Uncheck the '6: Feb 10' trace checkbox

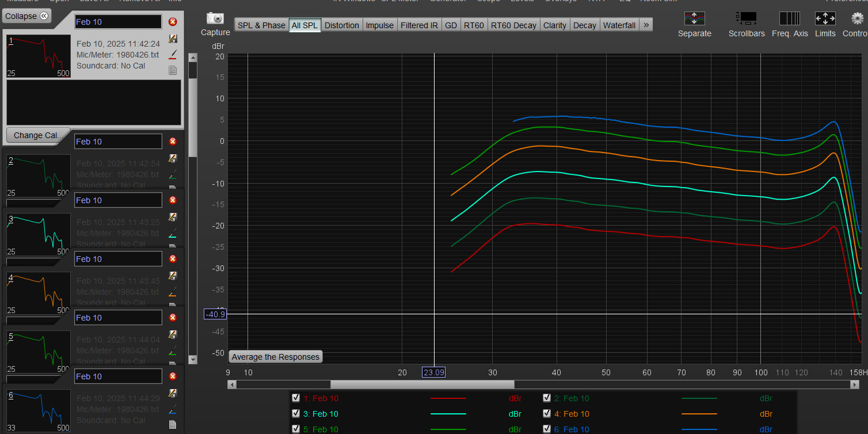click(547, 428)
